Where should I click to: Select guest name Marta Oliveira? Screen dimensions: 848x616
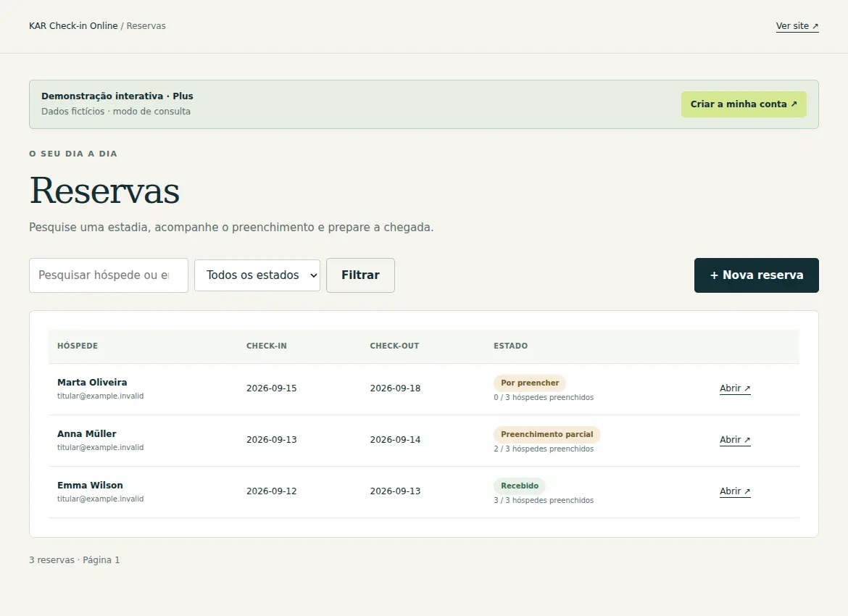click(92, 383)
